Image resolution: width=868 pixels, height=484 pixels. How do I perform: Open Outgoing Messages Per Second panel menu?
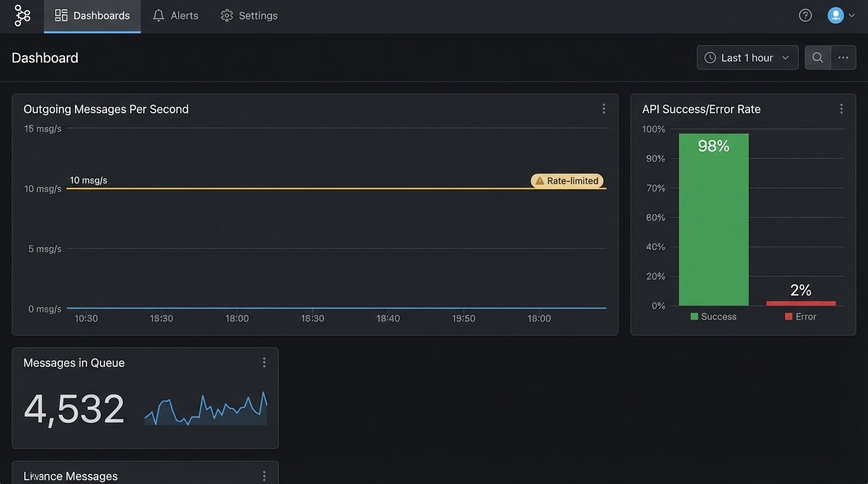[604, 109]
